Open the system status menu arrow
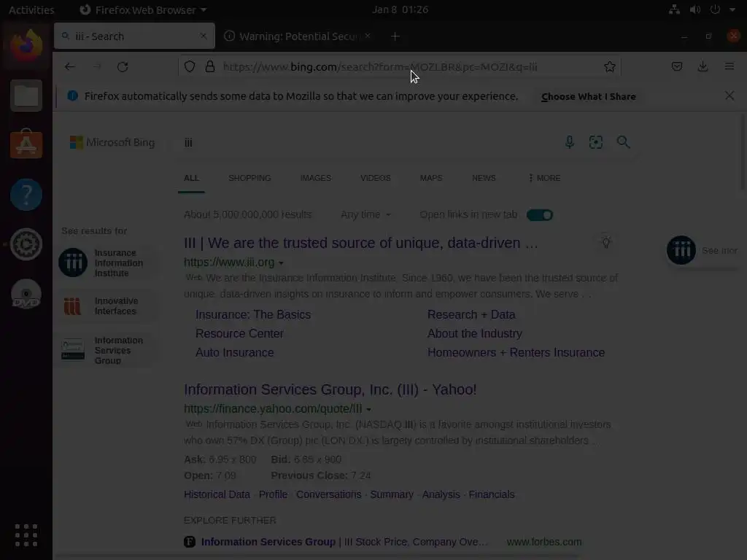747x560 pixels. click(x=732, y=9)
